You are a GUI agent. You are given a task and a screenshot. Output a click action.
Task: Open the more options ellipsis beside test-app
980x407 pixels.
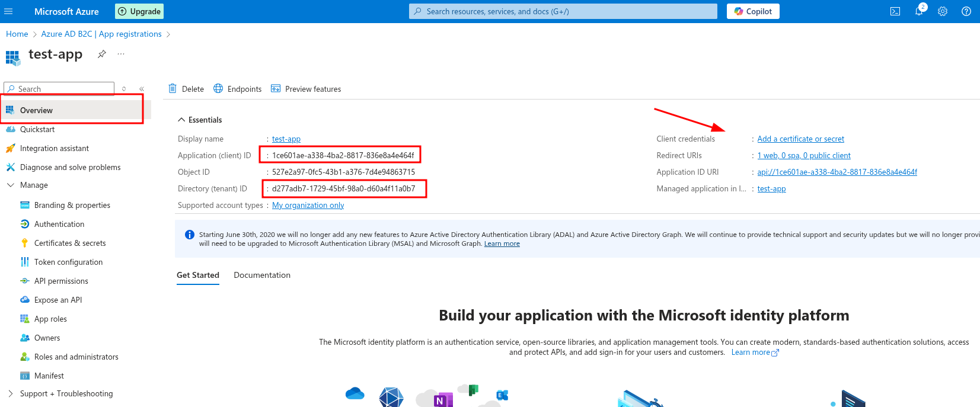(x=121, y=54)
